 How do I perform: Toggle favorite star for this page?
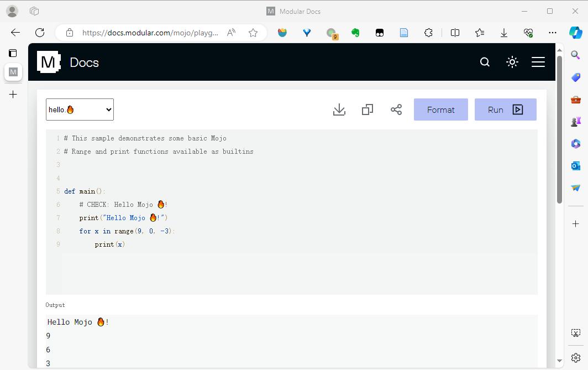point(253,33)
